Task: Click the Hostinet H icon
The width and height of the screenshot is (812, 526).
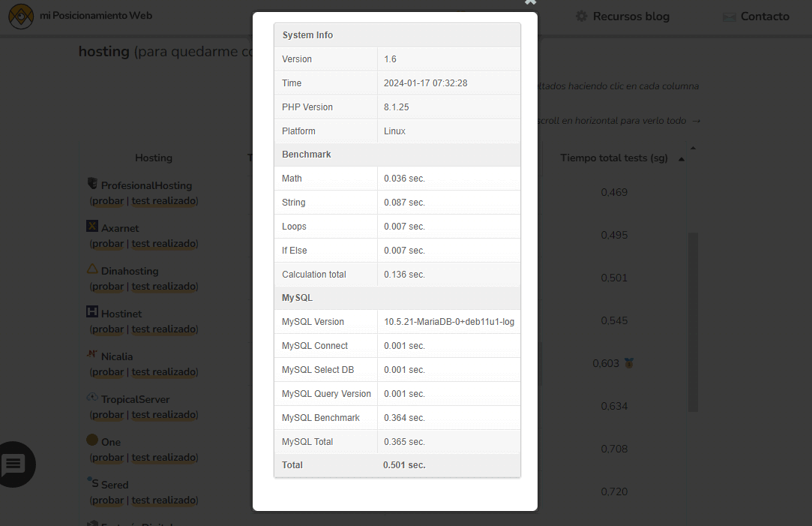Action: pyautogui.click(x=92, y=311)
